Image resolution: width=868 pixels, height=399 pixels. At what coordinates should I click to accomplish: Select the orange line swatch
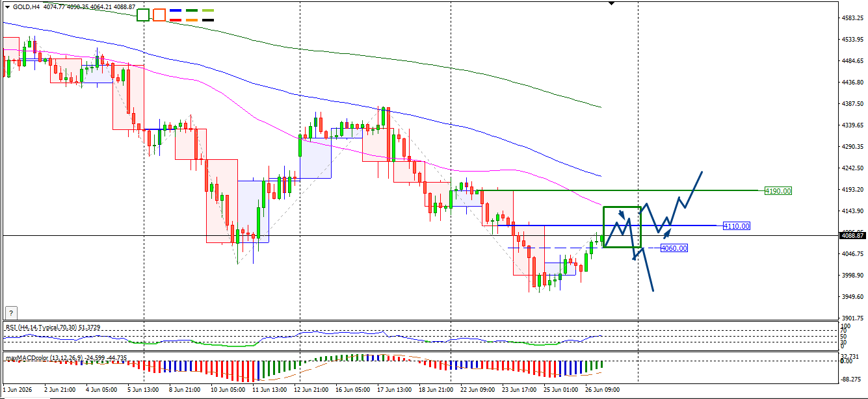[x=192, y=20]
